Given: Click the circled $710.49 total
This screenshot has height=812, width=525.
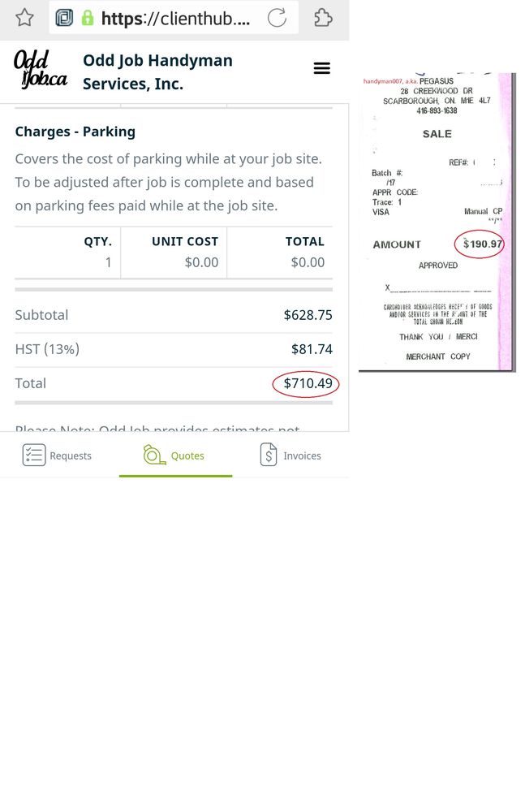Looking at the screenshot, I should [308, 384].
